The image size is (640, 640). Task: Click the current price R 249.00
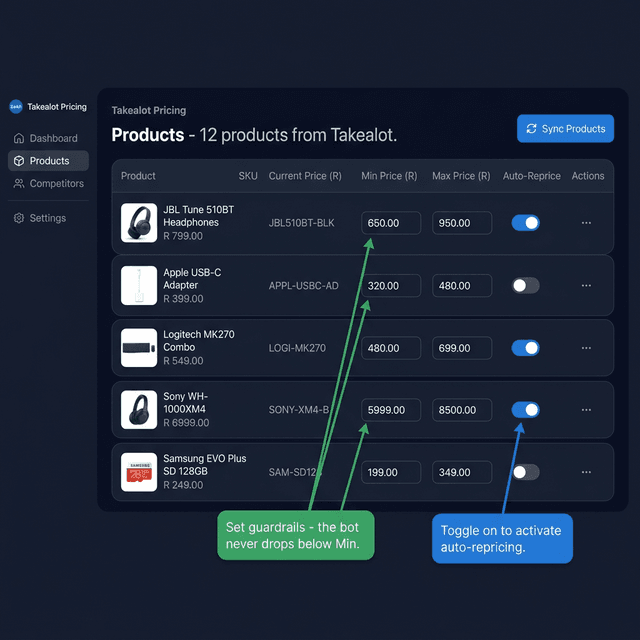(x=183, y=485)
